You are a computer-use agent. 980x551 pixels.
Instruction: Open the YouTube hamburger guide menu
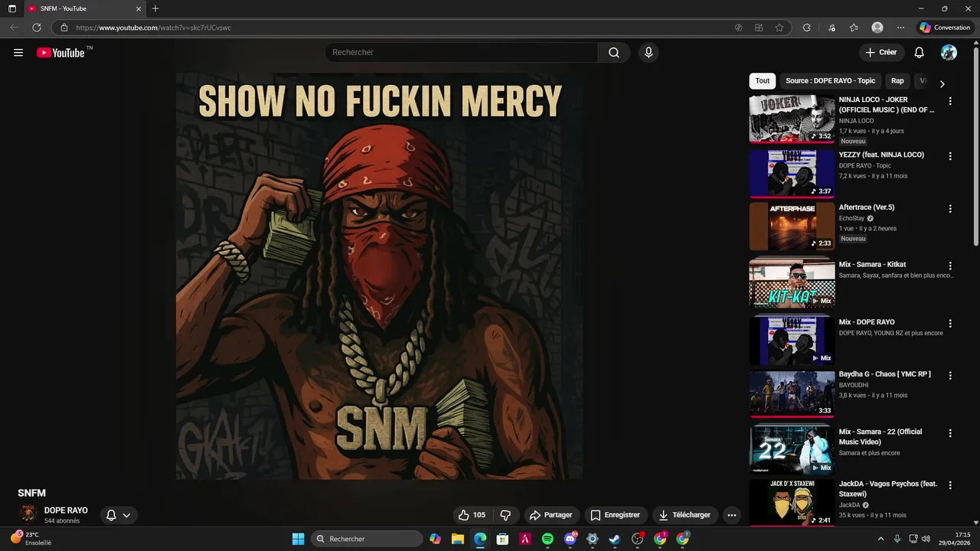point(18,53)
